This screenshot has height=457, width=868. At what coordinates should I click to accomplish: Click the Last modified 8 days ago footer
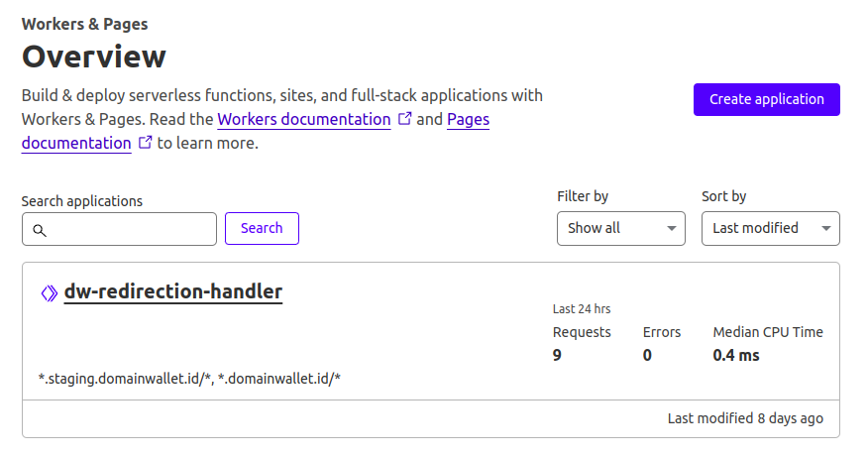[745, 418]
